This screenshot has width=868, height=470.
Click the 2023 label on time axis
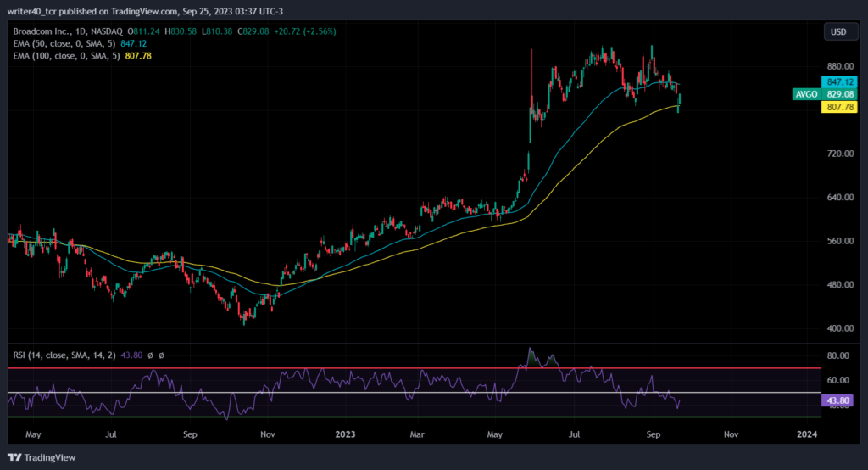[345, 434]
